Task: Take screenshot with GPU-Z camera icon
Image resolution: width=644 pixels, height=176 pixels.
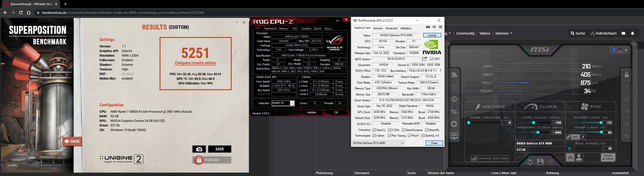Action: tap(428, 27)
